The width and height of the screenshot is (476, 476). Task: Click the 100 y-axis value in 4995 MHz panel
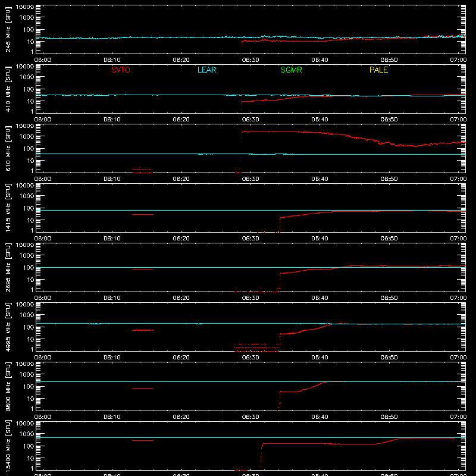[29, 327]
